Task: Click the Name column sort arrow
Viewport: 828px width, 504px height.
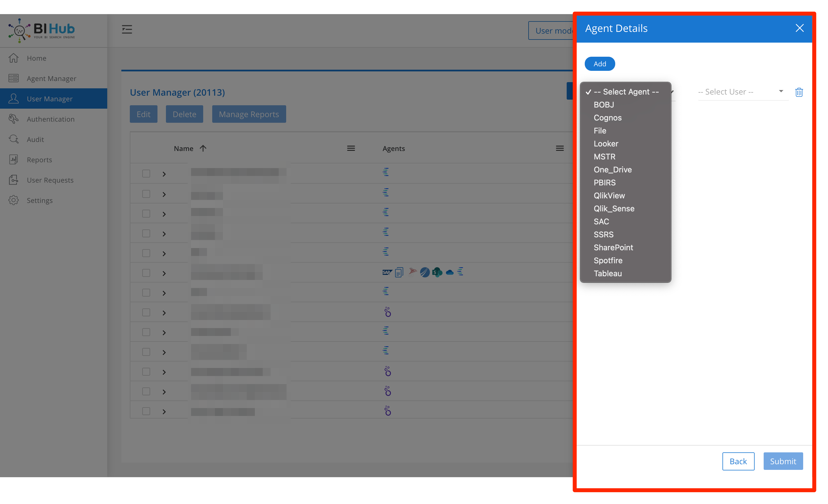Action: coord(203,148)
